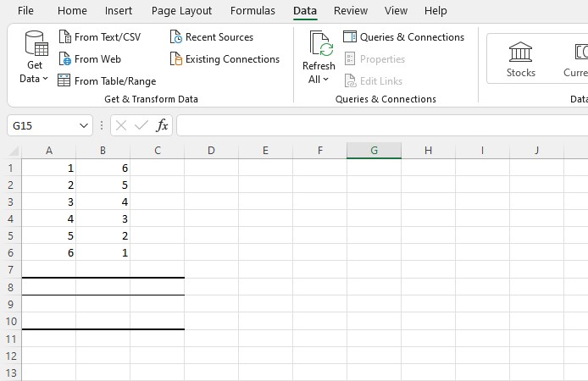Select row 7 header
Screen dimensions: 588x381
coord(10,269)
